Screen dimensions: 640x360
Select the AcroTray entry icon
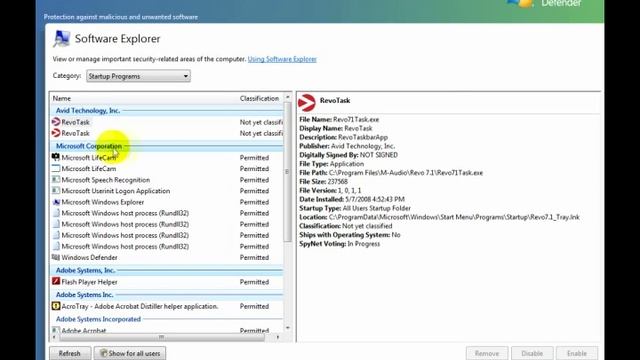[x=56, y=306]
